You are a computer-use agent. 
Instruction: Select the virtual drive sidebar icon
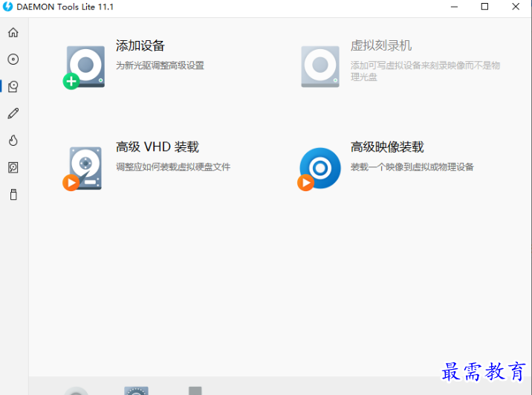tap(13, 86)
